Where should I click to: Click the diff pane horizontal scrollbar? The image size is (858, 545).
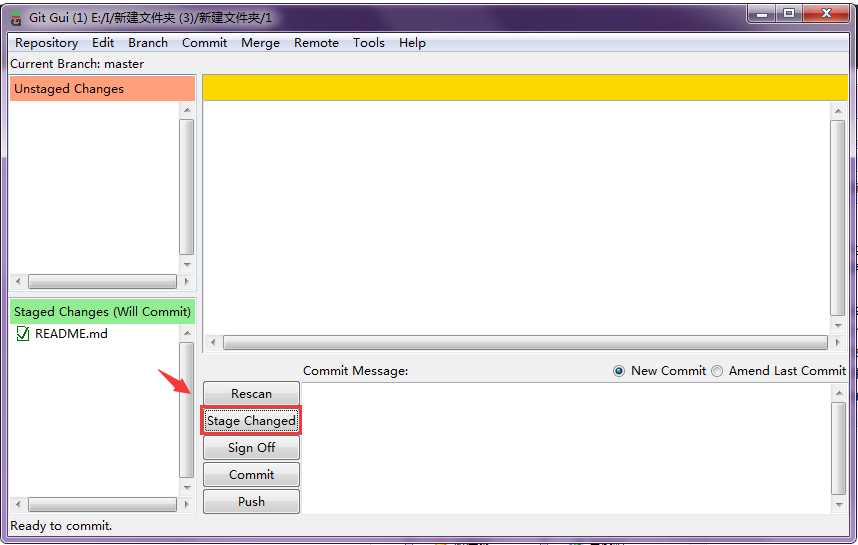tap(525, 343)
